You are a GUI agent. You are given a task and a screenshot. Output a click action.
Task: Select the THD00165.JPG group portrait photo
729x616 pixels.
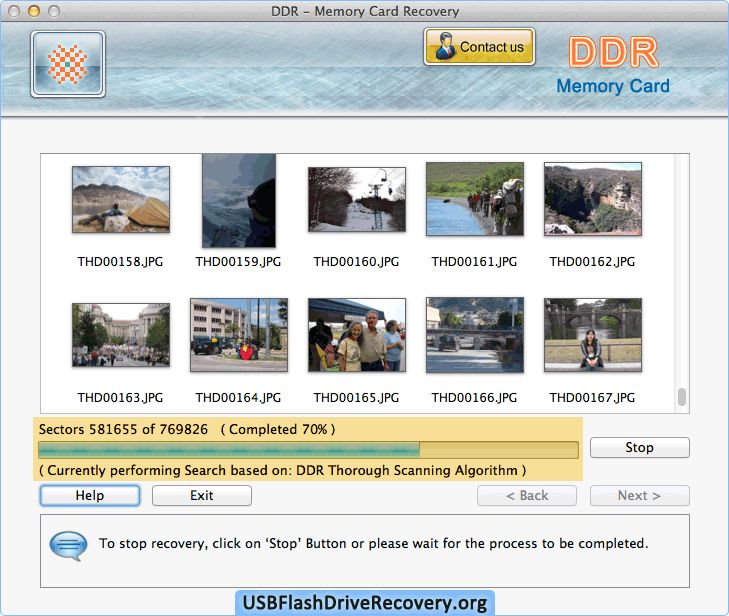tap(357, 335)
